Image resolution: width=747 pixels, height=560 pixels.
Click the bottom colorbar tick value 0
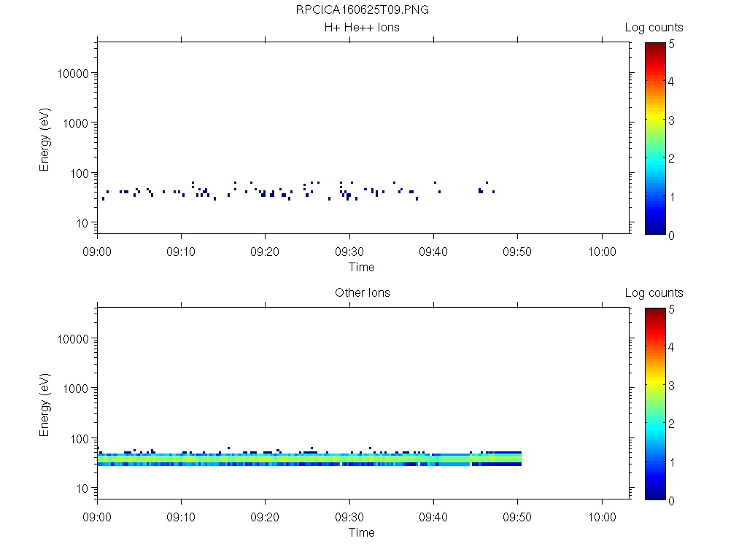pos(671,500)
